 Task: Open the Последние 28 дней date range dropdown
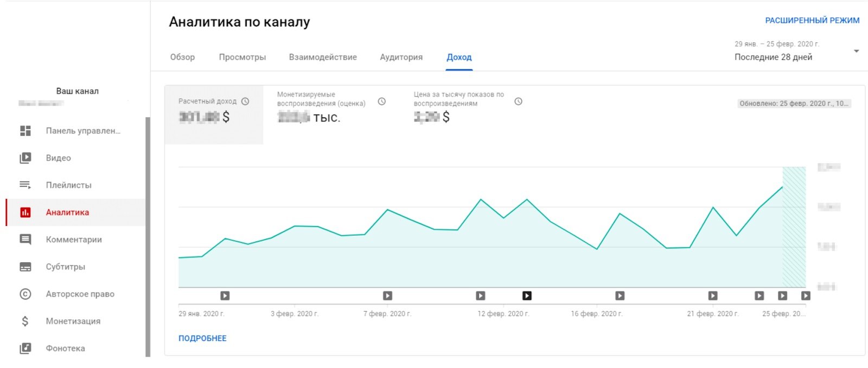tap(797, 51)
